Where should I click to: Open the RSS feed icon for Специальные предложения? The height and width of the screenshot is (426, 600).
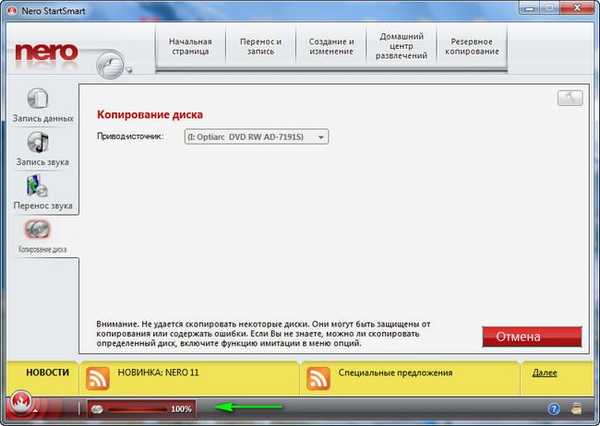318,378
